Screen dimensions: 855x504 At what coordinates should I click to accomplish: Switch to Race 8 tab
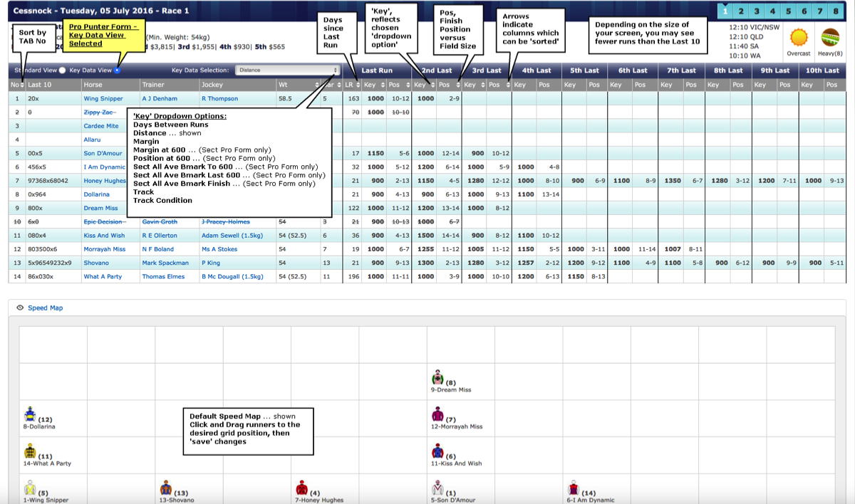point(835,11)
